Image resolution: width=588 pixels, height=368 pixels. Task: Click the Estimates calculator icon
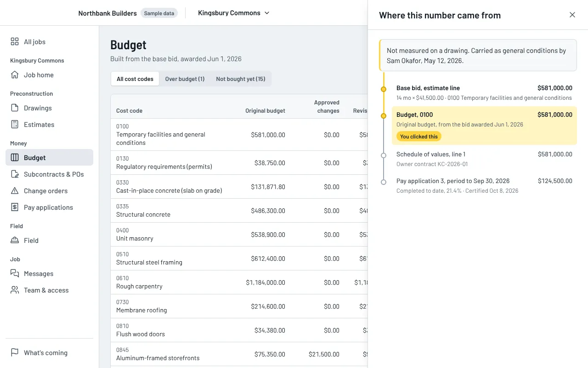pos(15,125)
